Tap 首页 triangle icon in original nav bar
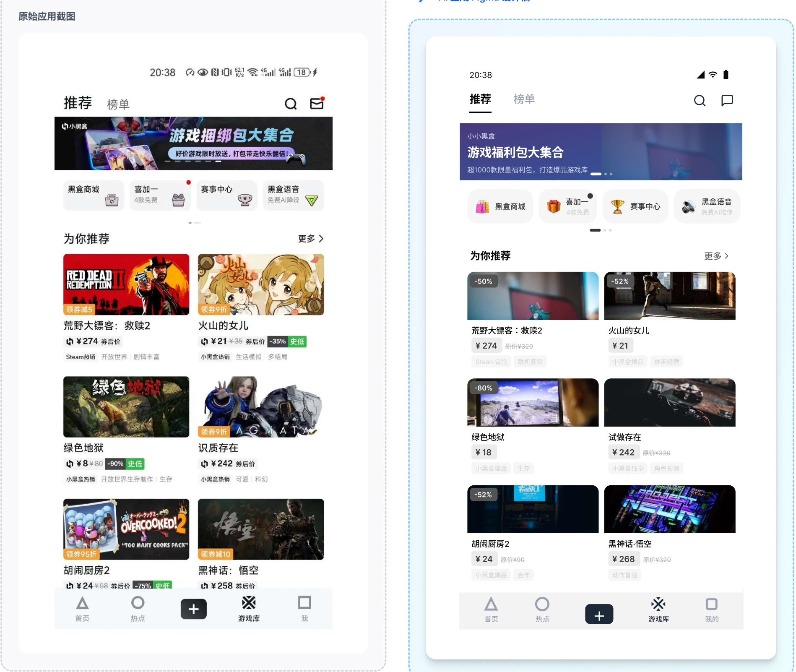This screenshot has width=796, height=672. point(82,603)
